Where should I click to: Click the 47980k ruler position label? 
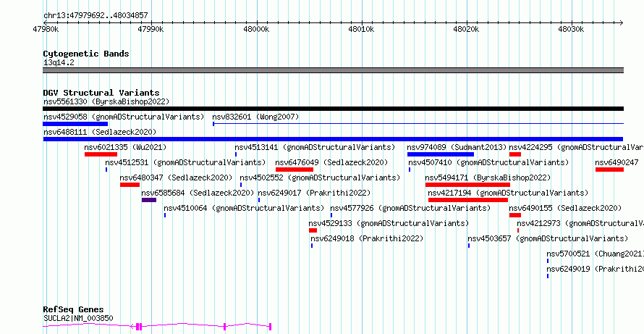(46, 30)
